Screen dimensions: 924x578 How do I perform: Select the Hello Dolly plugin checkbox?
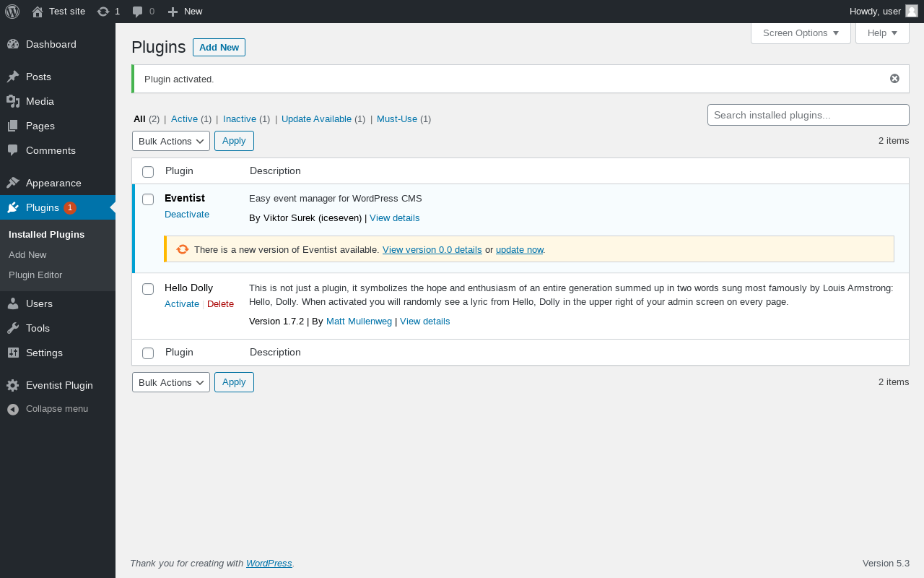(148, 289)
